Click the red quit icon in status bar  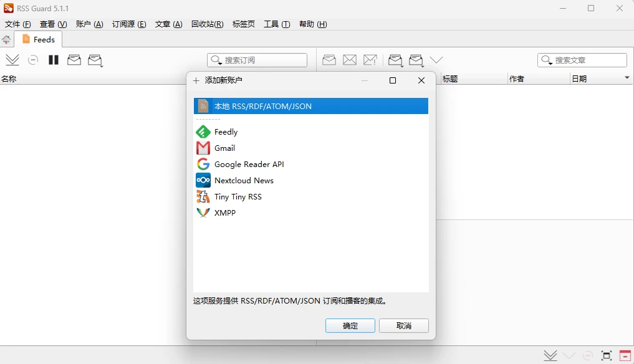coord(625,355)
